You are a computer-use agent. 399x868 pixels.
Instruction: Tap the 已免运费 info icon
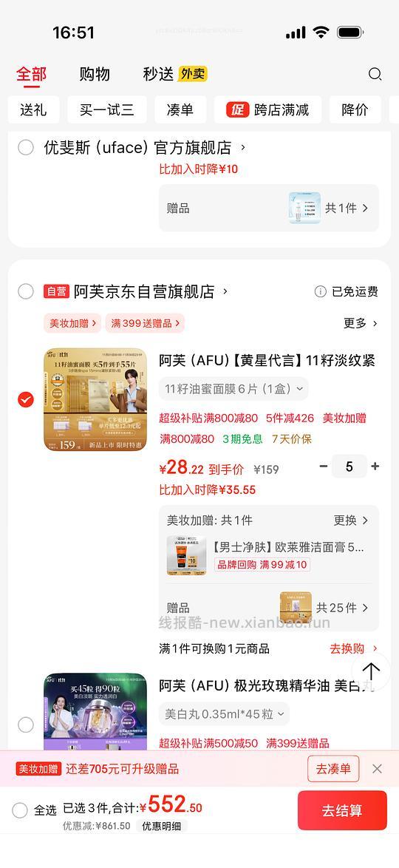320,292
